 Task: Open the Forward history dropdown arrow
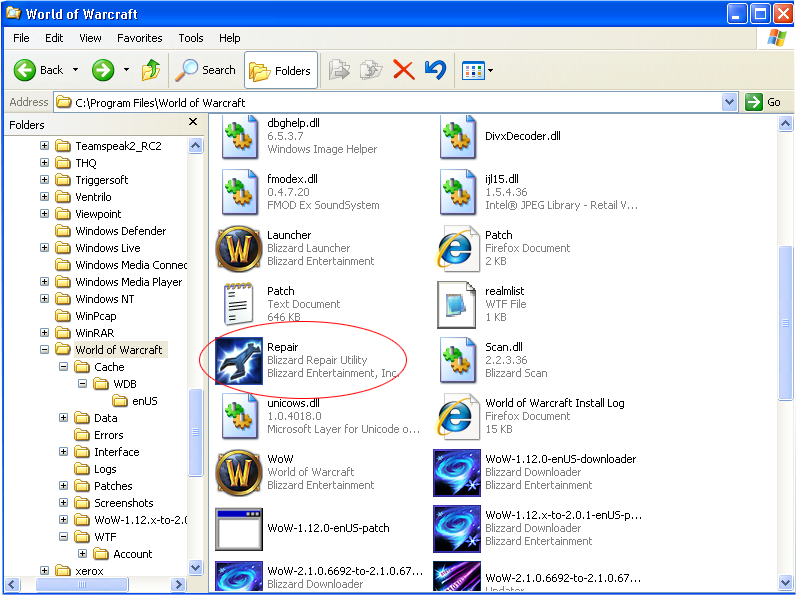click(126, 70)
